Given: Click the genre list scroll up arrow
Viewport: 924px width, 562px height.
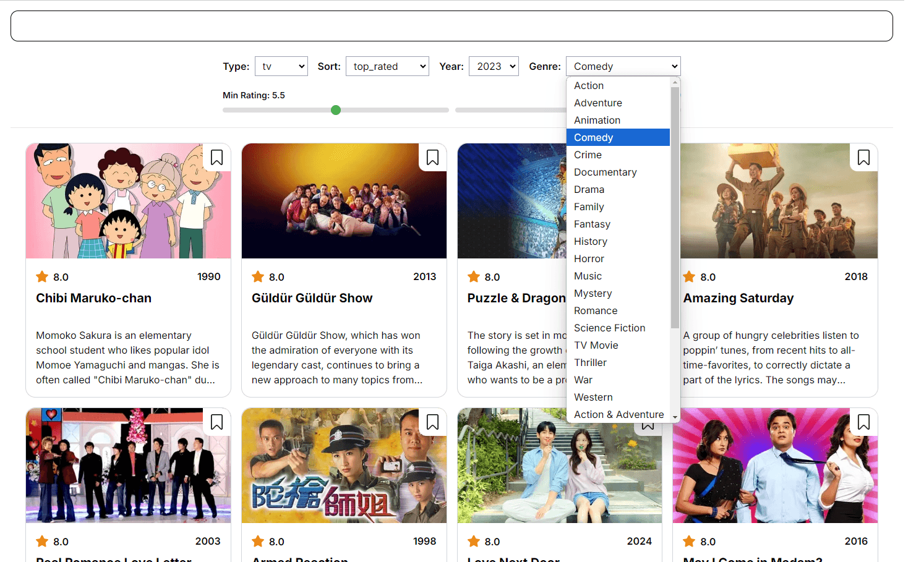Looking at the screenshot, I should coord(675,82).
